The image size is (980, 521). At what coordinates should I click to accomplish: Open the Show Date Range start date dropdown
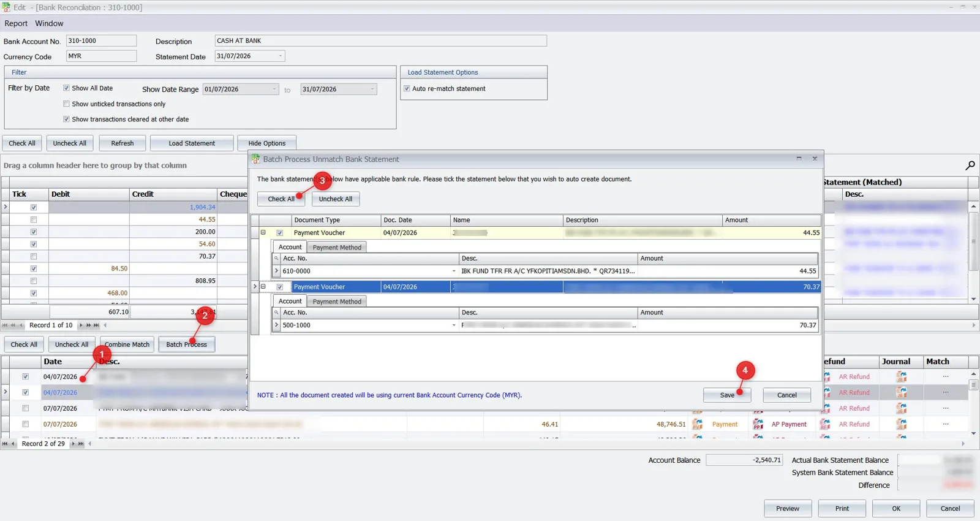click(x=274, y=89)
